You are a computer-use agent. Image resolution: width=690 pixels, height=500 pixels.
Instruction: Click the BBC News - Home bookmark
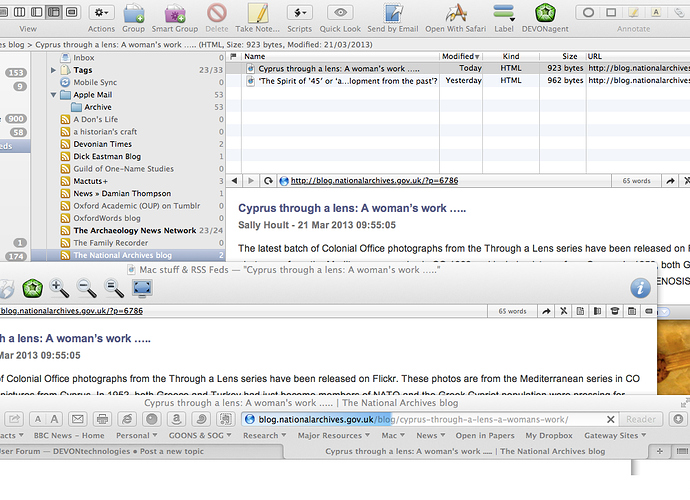(69, 435)
